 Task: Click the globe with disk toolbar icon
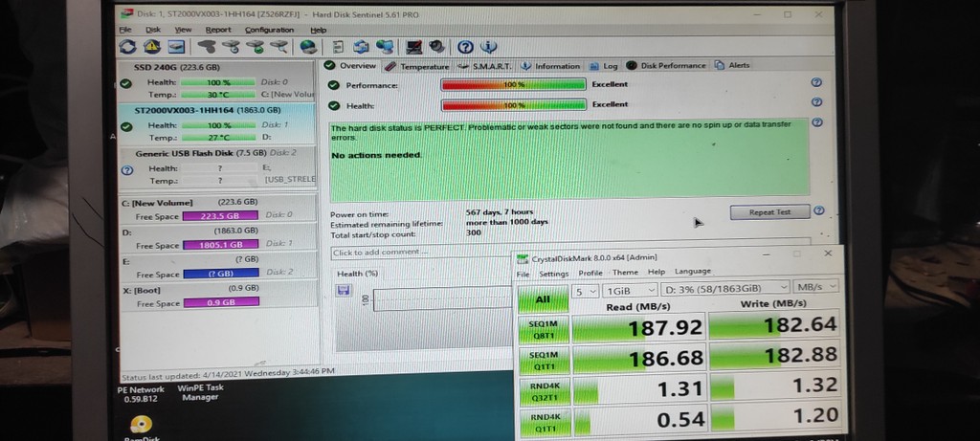pyautogui.click(x=308, y=47)
